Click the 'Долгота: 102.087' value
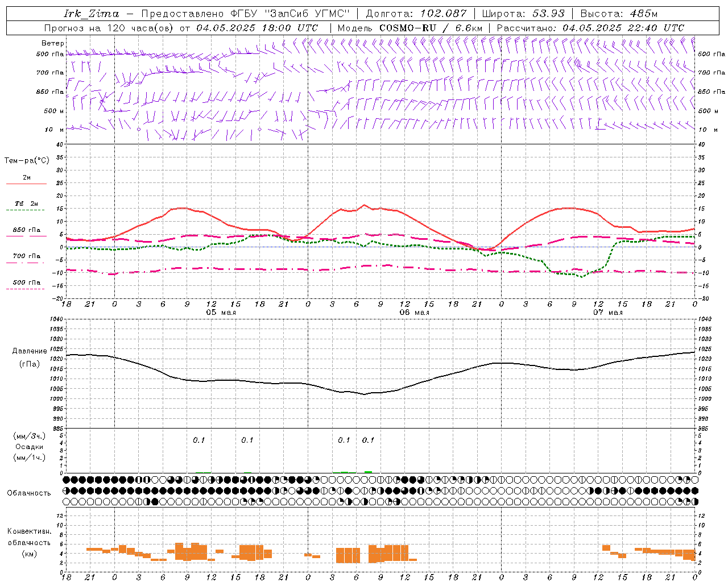Viewport: 728px width, 582px height. click(416, 14)
